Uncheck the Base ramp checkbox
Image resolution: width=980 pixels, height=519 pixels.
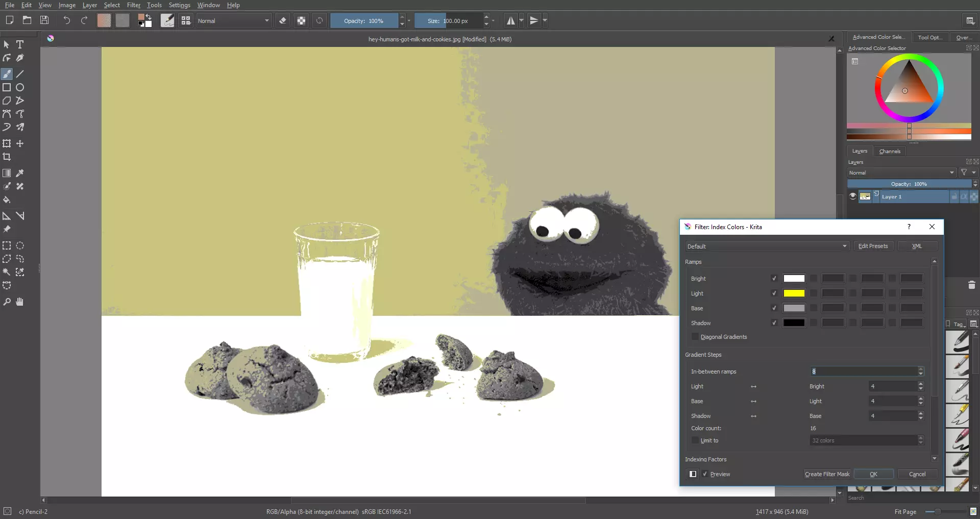pyautogui.click(x=774, y=308)
